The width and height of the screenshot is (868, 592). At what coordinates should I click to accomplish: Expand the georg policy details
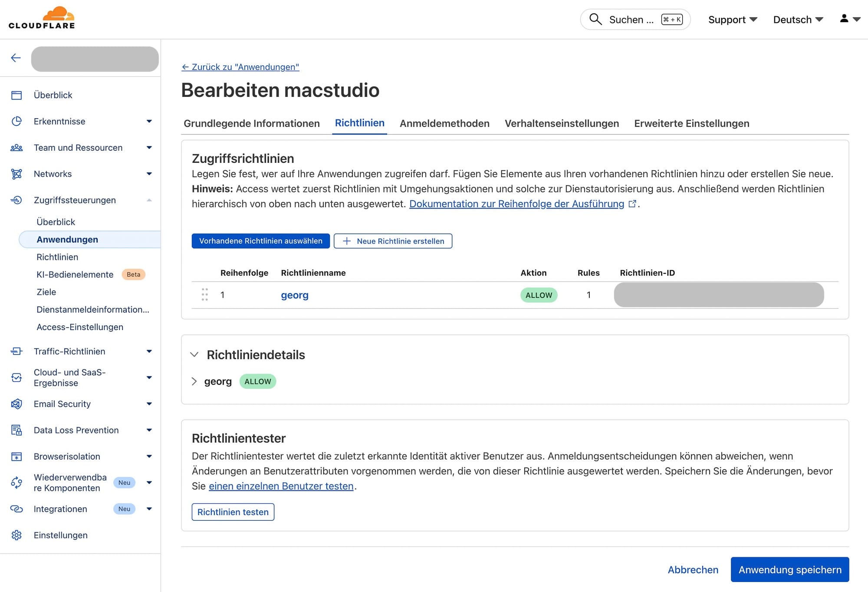(194, 381)
